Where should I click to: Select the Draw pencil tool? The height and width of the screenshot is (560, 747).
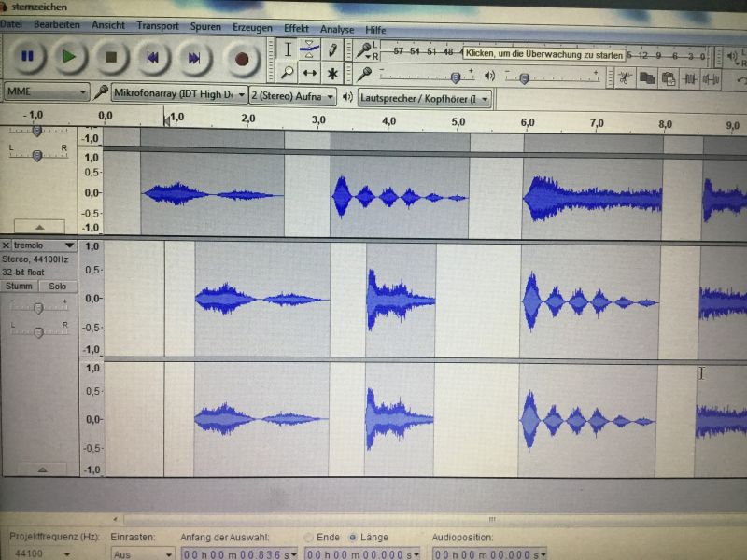tap(331, 49)
